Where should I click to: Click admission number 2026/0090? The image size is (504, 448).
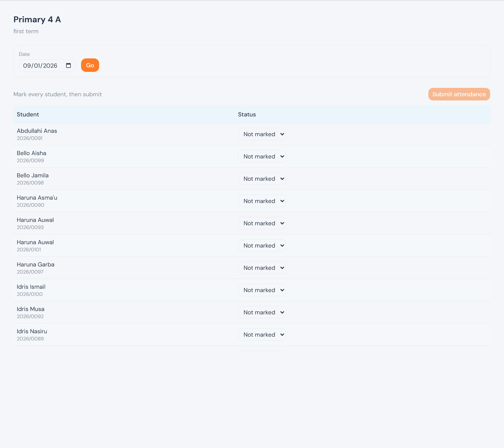coord(31,205)
